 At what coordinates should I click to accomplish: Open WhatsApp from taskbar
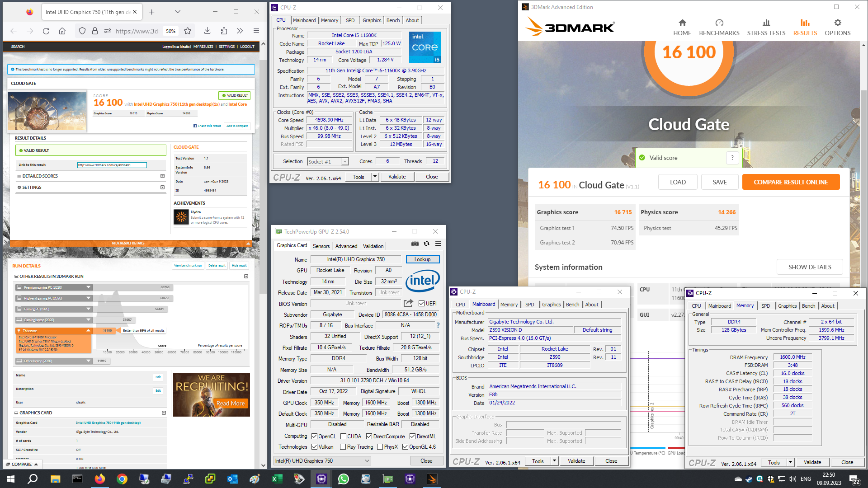point(344,479)
